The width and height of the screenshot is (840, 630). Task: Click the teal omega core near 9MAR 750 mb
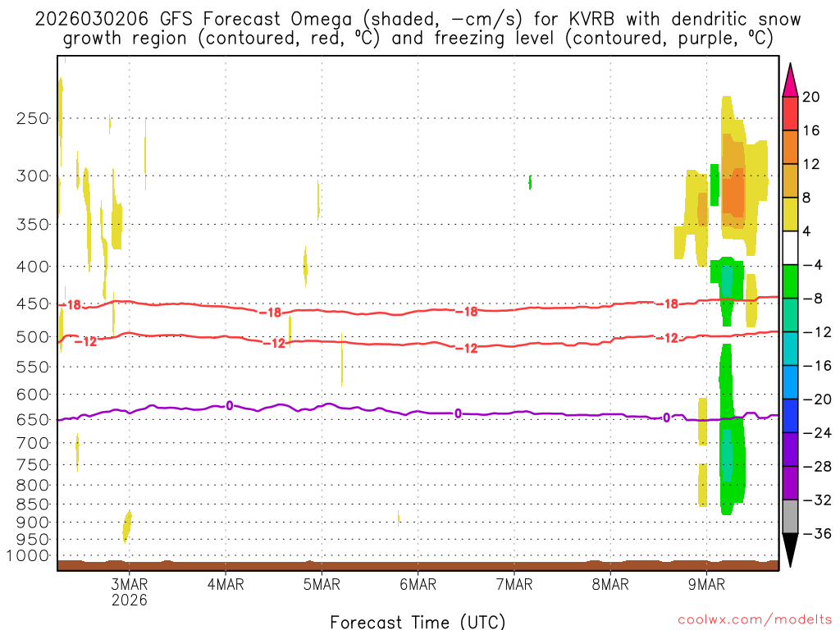[x=727, y=454]
